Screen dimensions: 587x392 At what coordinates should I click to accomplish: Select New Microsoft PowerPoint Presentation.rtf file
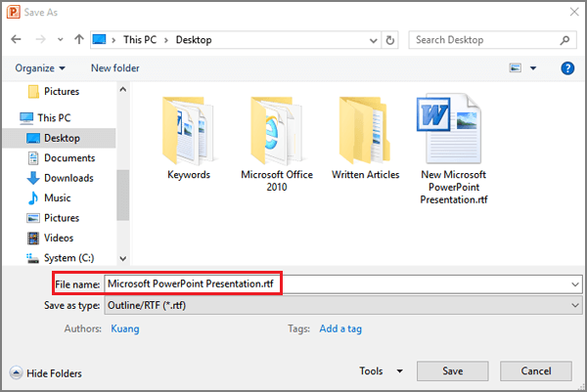454,150
